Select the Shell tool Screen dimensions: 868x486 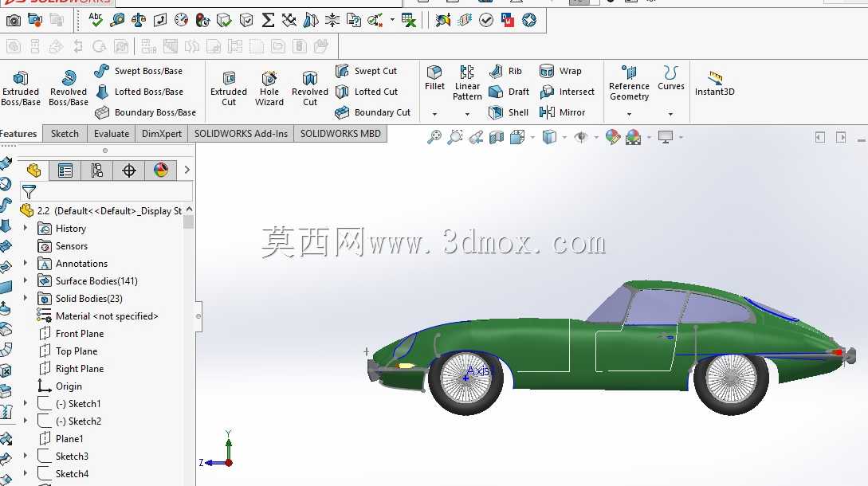tap(509, 112)
